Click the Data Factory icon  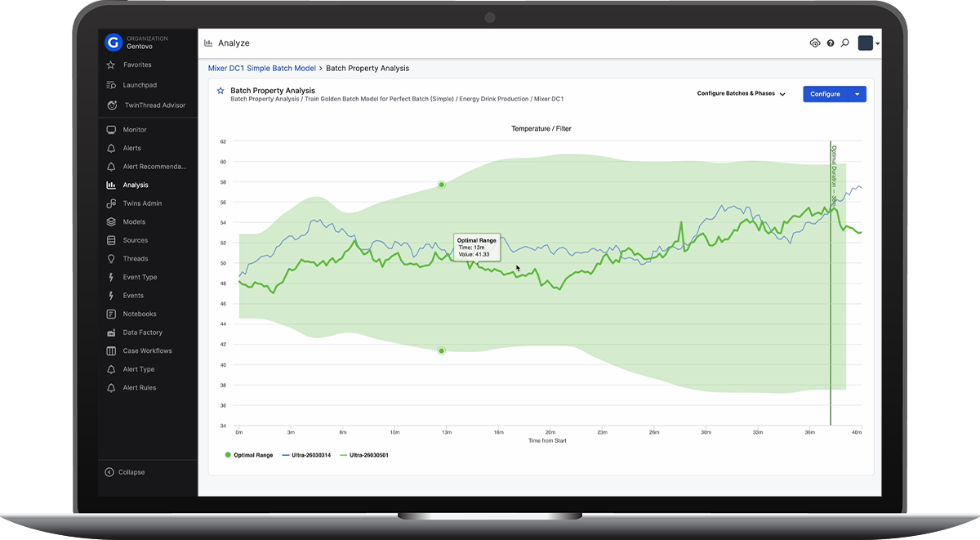pyautogui.click(x=111, y=332)
